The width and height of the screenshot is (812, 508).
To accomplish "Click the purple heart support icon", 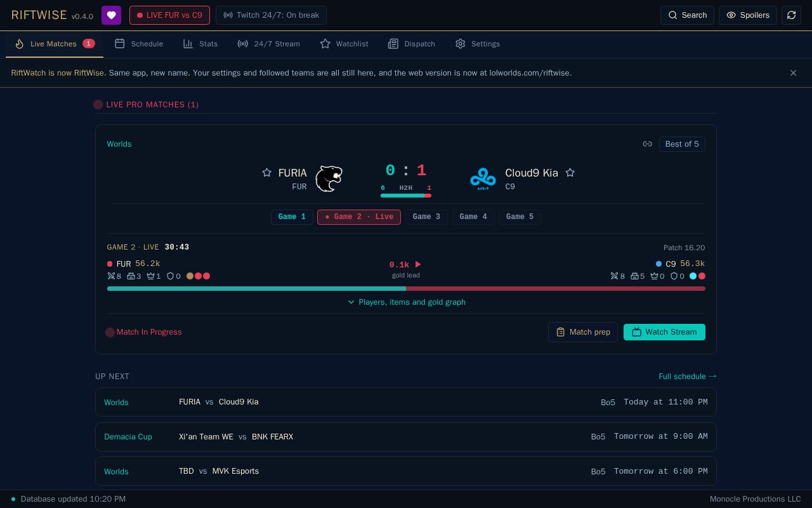I will 111,15.
